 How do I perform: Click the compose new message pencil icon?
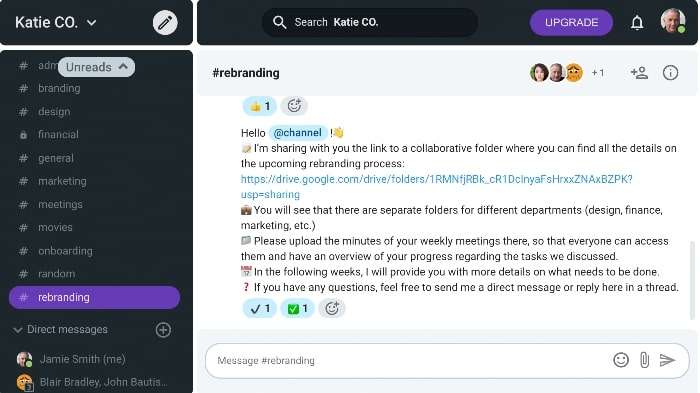pos(165,22)
